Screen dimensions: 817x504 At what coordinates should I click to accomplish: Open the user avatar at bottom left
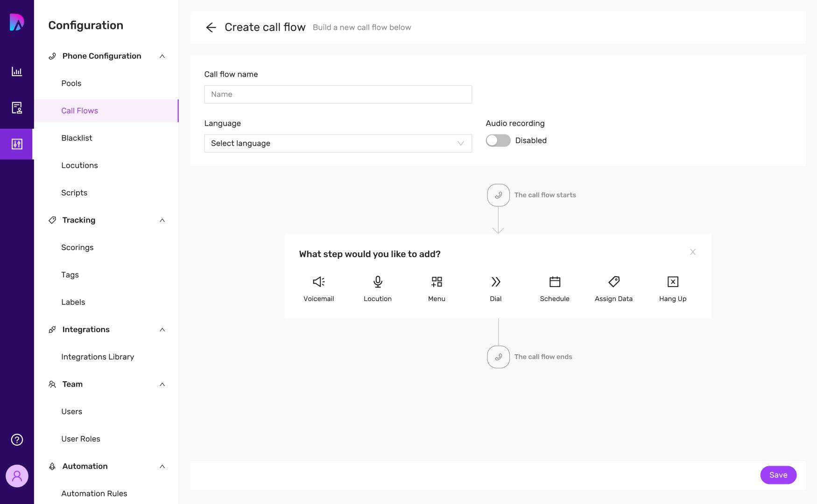tap(16, 476)
